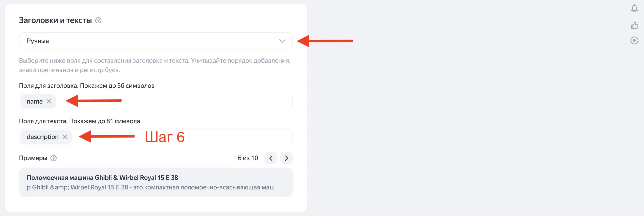Click the play video icon
The image size is (644, 216).
634,40
